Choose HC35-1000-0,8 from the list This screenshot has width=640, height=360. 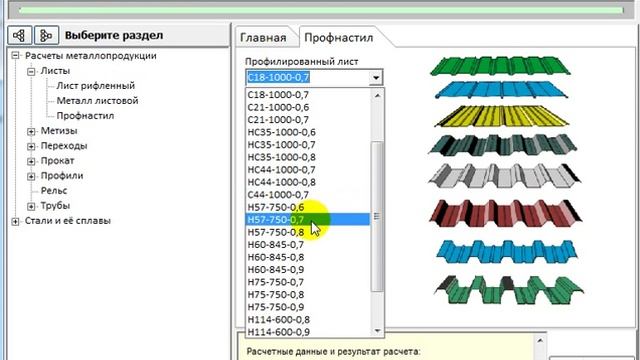[x=308, y=157]
